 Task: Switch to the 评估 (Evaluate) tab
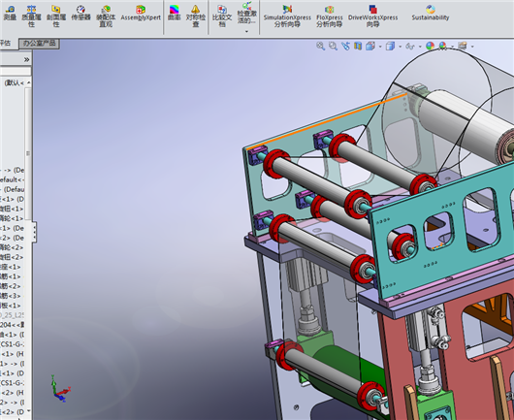point(5,44)
